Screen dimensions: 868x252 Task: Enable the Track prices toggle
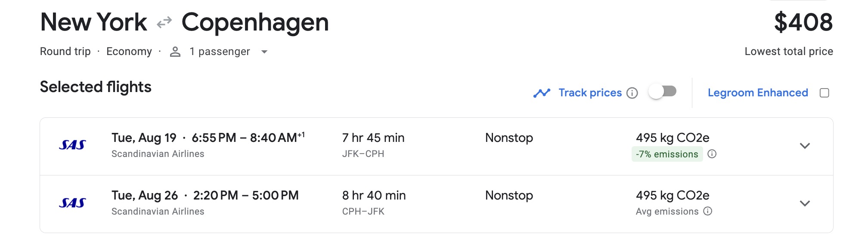[x=663, y=91]
